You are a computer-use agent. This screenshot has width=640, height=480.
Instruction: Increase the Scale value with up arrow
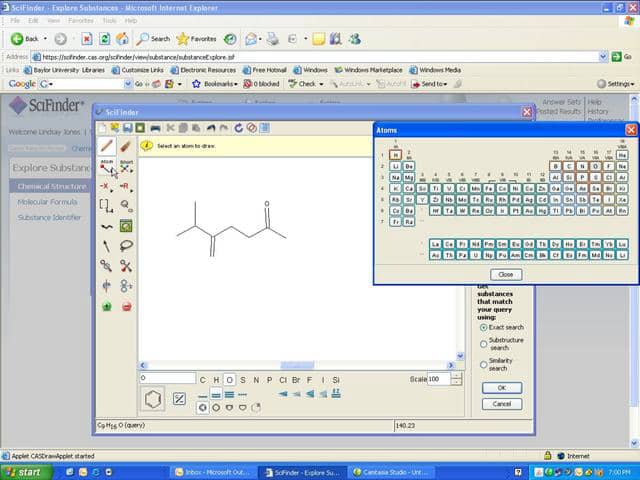(x=457, y=376)
